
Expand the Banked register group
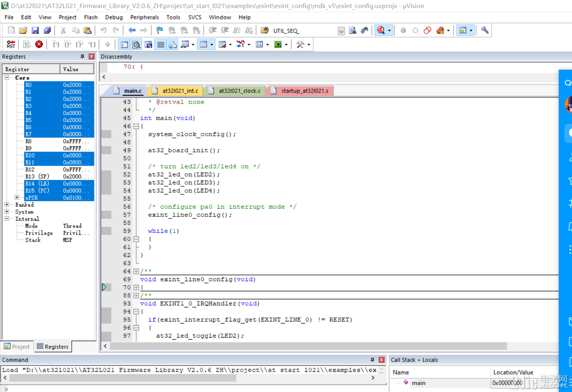7,205
